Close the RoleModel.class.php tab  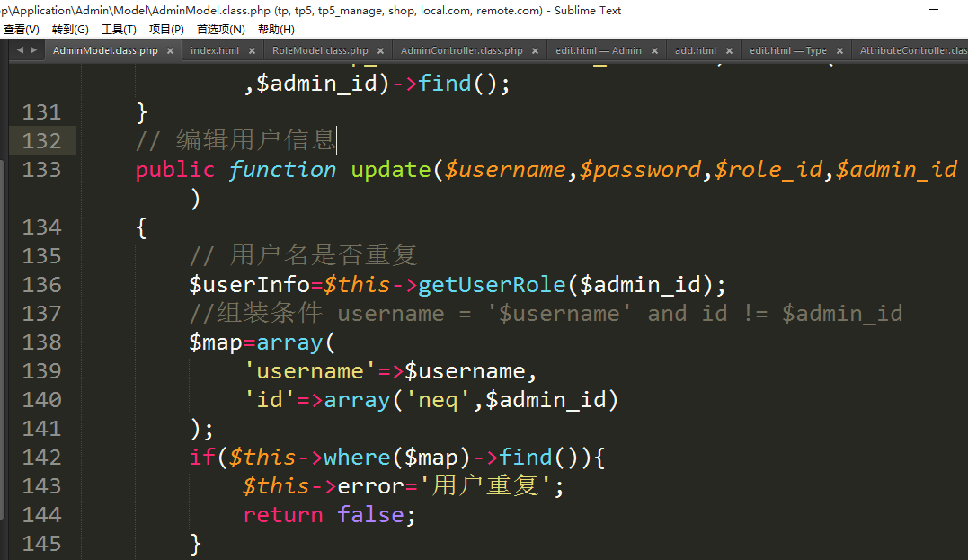(x=380, y=51)
